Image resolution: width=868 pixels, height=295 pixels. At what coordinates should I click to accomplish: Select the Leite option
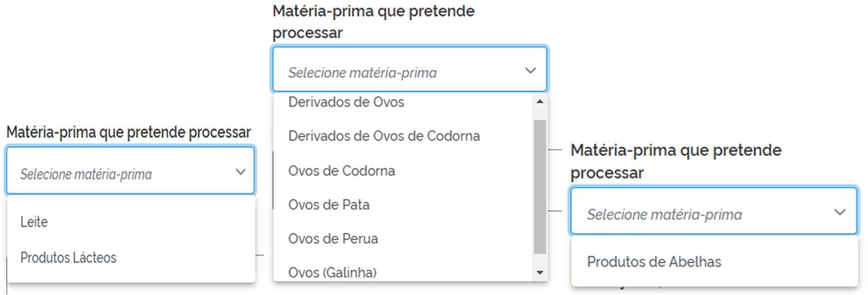34,222
